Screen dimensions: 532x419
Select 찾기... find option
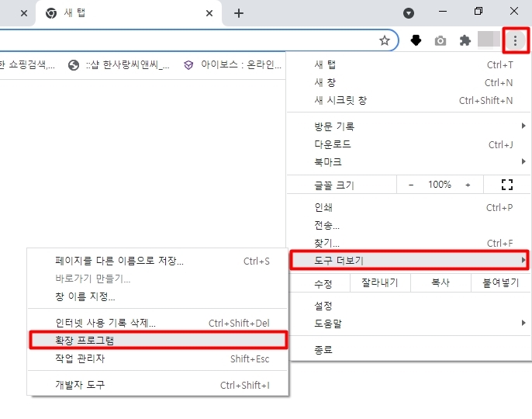[x=409, y=243]
